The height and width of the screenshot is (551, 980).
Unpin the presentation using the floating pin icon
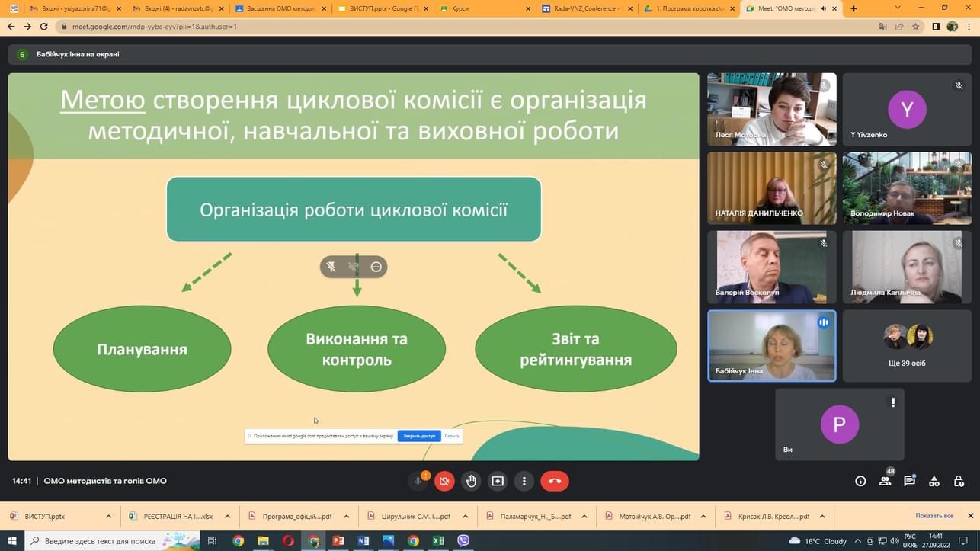coord(331,267)
